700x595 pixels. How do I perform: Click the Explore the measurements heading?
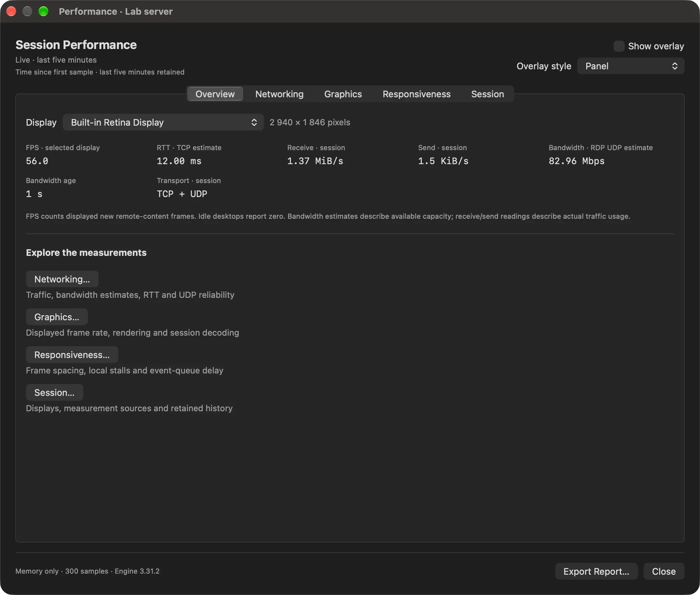click(x=86, y=253)
